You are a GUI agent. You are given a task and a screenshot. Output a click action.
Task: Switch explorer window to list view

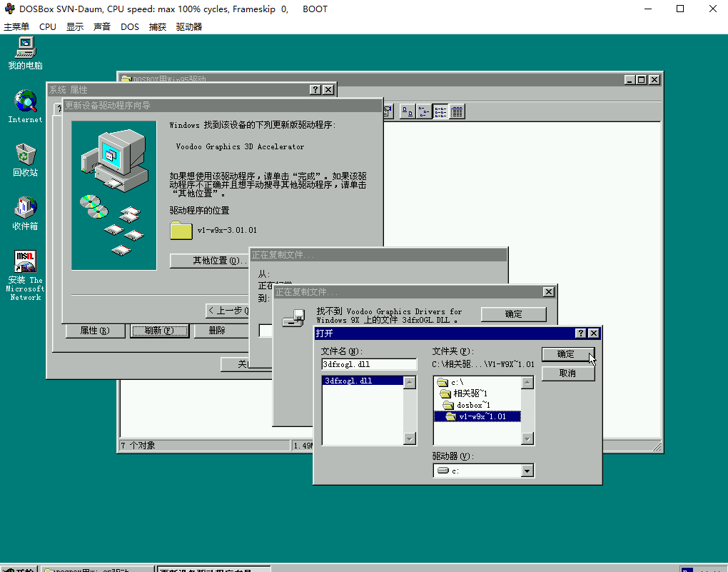[440, 111]
